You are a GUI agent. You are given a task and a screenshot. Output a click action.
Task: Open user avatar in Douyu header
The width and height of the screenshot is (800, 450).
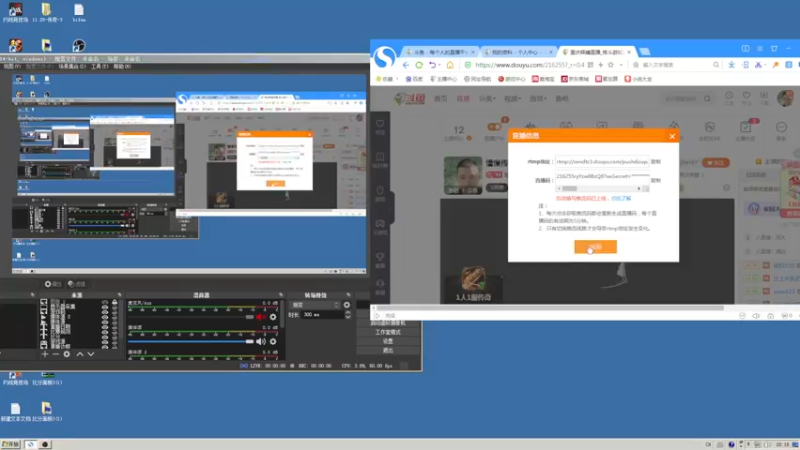pyautogui.click(x=785, y=98)
